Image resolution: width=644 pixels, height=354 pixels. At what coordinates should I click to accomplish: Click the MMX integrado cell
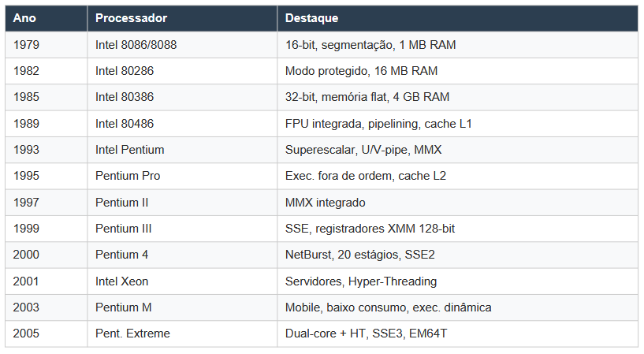pyautogui.click(x=457, y=203)
